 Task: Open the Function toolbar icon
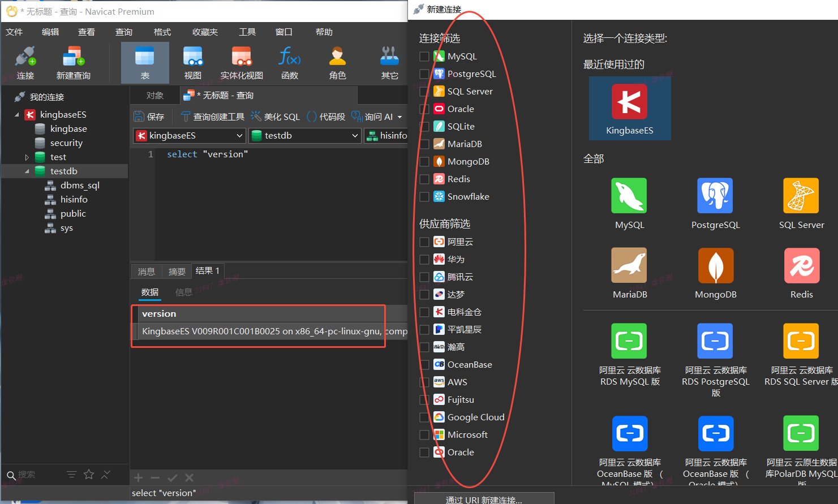click(290, 62)
